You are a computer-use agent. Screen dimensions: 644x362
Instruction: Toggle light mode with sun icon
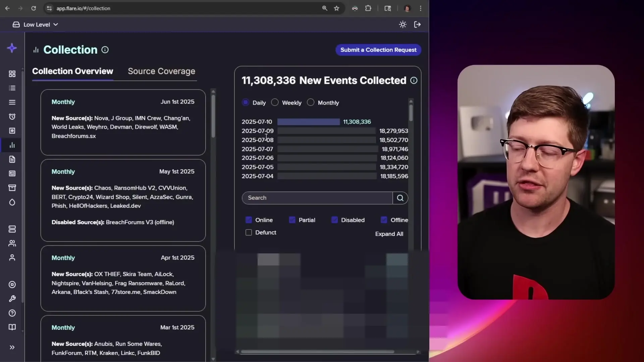[x=403, y=24]
